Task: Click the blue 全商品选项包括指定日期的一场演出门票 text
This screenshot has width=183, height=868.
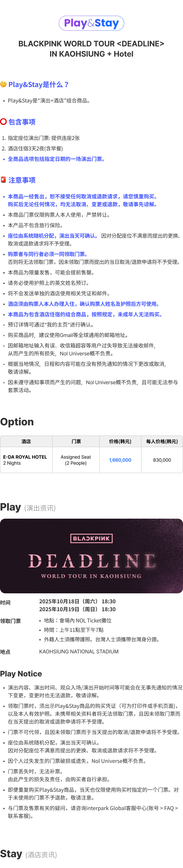Action: (x=56, y=159)
